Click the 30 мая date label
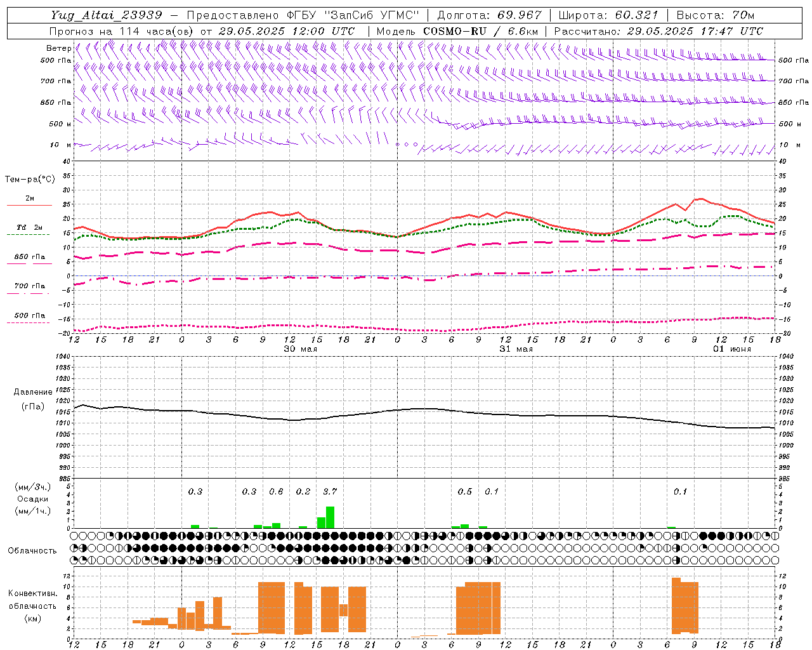 click(x=300, y=349)
